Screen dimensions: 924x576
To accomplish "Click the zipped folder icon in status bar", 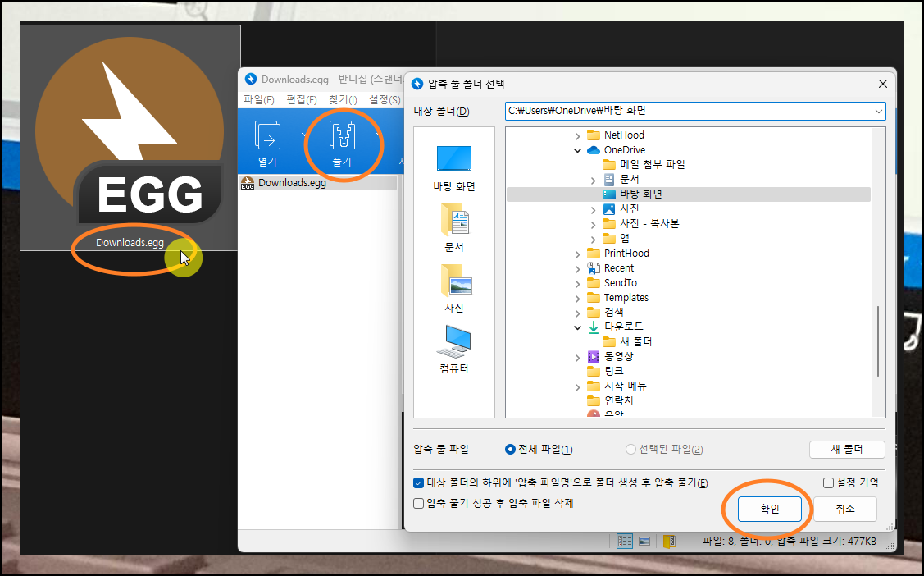I will 669,541.
